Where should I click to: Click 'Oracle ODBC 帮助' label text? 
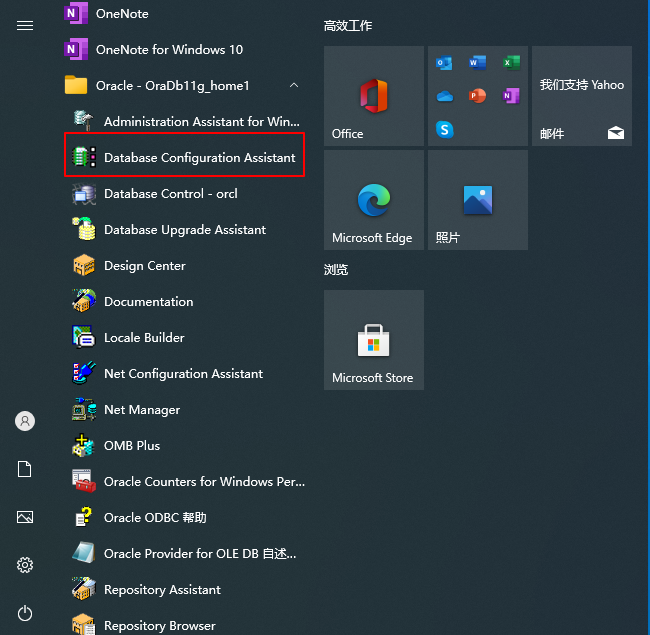click(x=155, y=518)
